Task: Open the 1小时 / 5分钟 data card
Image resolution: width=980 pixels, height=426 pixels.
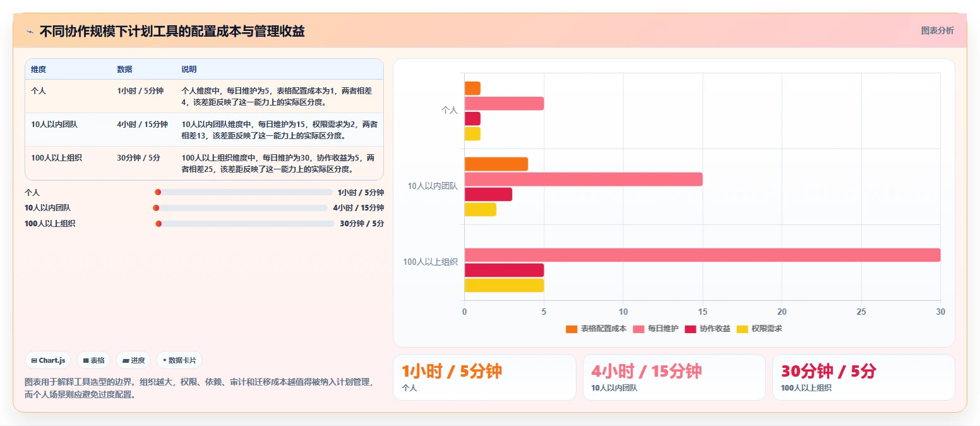Action: click(x=484, y=377)
